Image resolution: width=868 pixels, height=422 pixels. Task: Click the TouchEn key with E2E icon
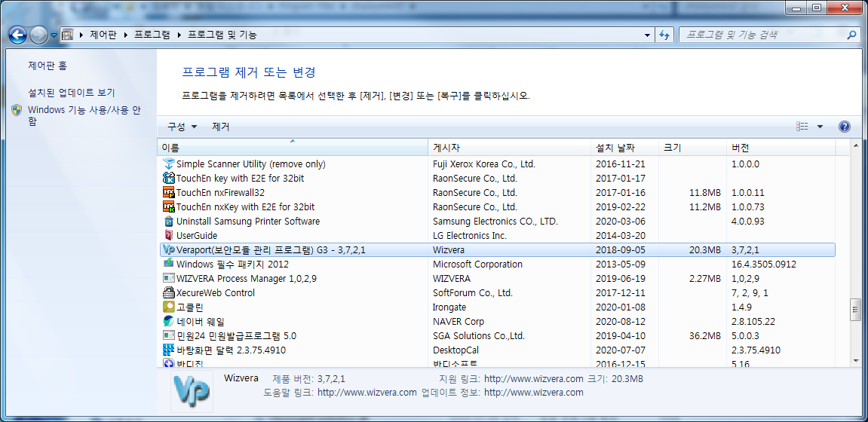tap(169, 178)
